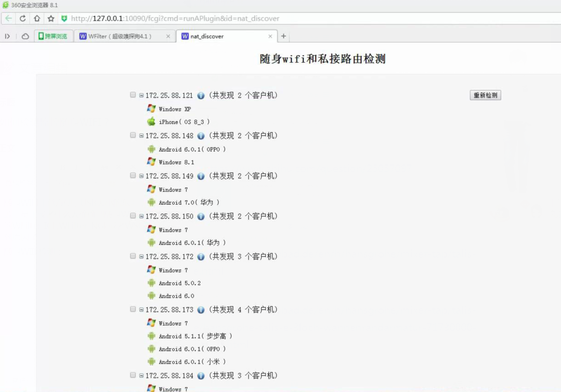Open a new tab with the plus button
The width and height of the screenshot is (561, 392).
[283, 36]
